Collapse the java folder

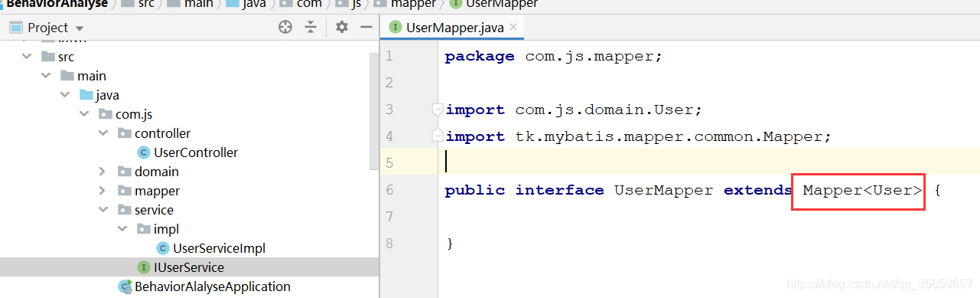point(65,95)
